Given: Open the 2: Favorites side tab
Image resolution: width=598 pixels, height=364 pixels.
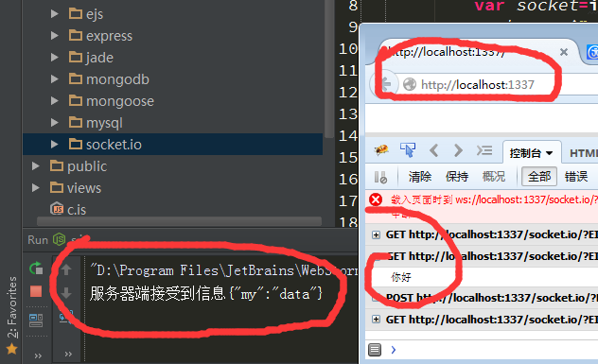Looking at the screenshot, I should click(12, 307).
